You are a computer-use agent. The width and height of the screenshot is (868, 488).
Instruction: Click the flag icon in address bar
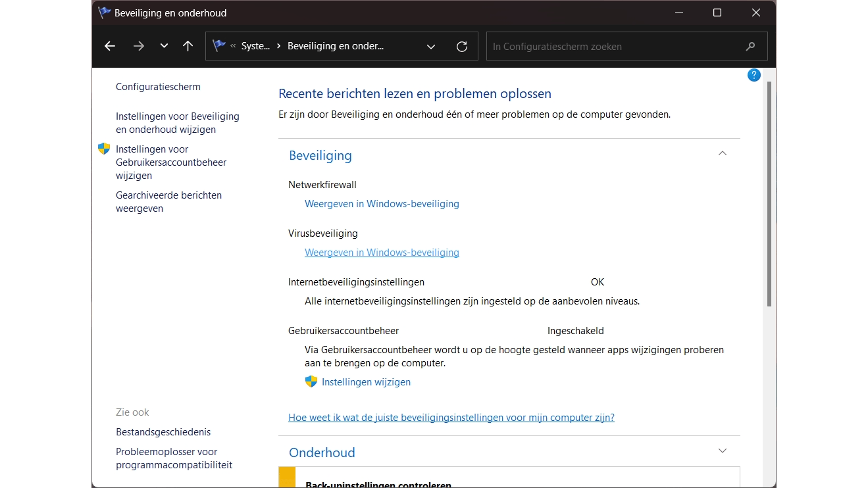tap(219, 46)
